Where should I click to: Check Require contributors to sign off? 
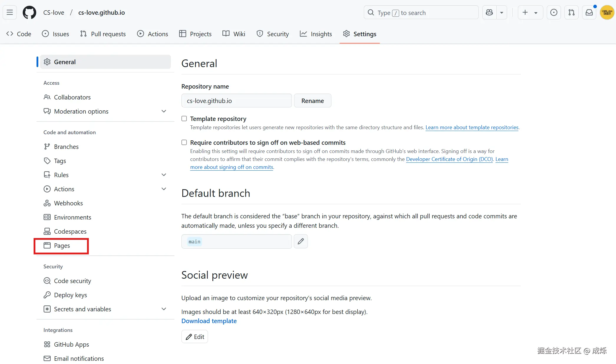coord(184,142)
